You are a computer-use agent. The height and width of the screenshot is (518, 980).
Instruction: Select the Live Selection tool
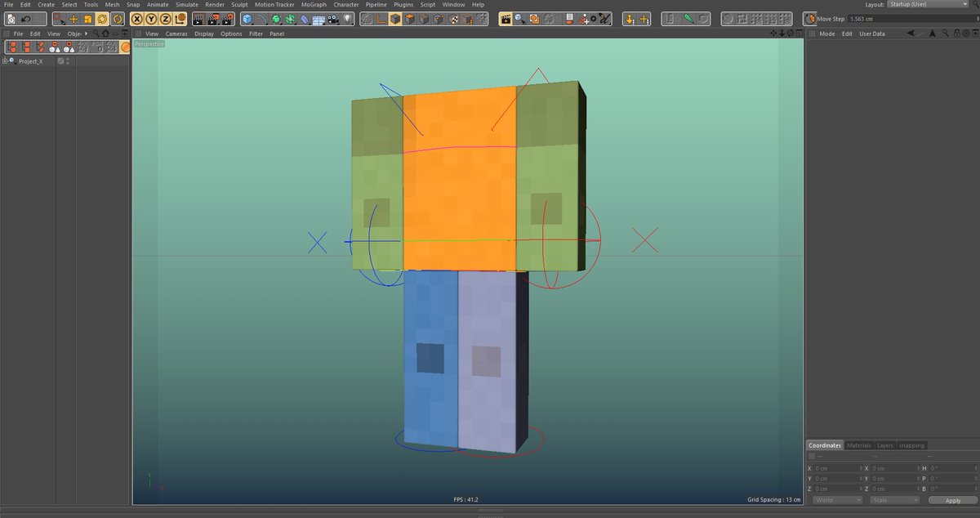tap(59, 18)
